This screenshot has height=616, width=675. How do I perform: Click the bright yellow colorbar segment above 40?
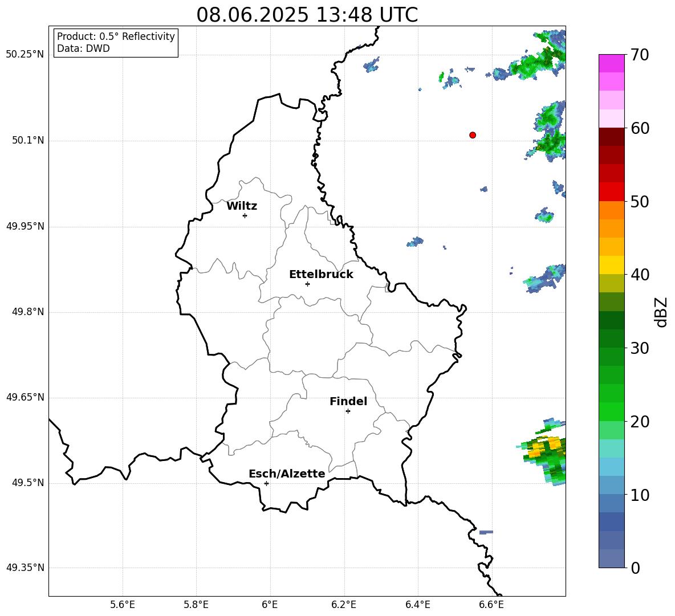[611, 265]
